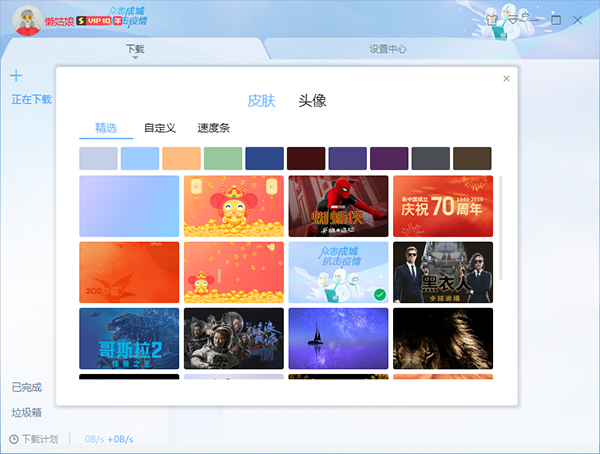Open the main menu triangle icon in title bar

pyautogui.click(x=513, y=20)
